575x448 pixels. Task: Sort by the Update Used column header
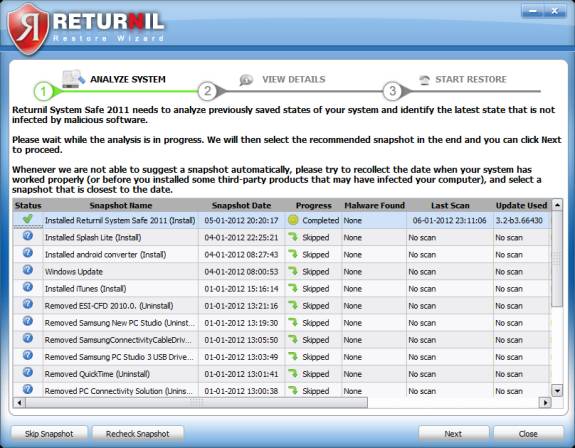pyautogui.click(x=521, y=205)
